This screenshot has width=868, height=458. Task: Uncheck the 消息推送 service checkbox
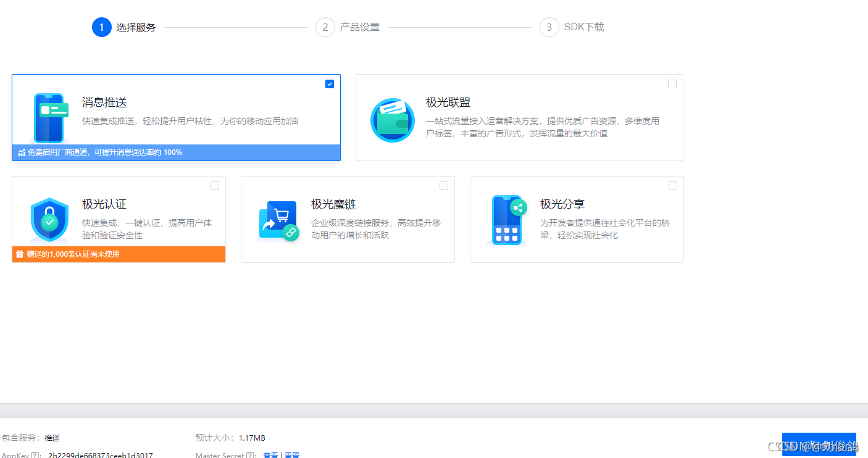330,84
